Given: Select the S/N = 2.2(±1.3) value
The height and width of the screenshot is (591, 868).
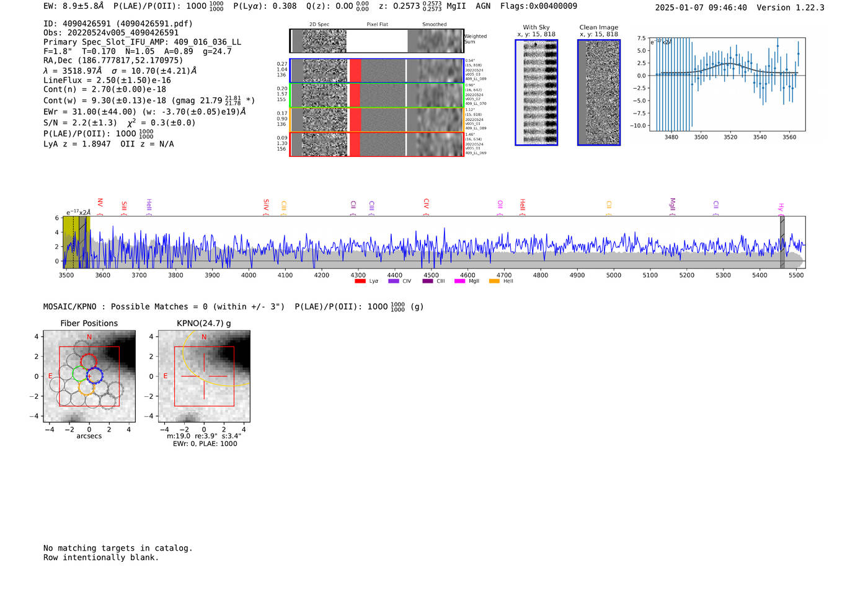Looking at the screenshot, I should click(80, 123).
